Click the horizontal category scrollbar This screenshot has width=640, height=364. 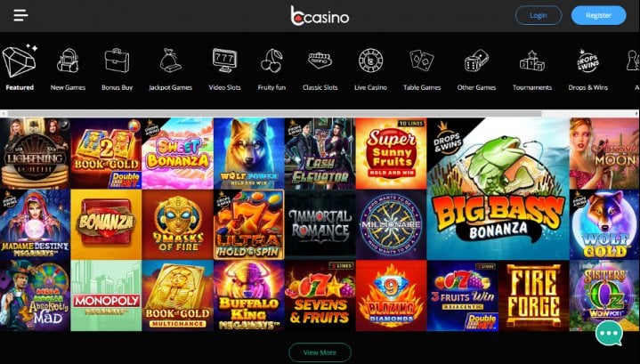point(274,113)
